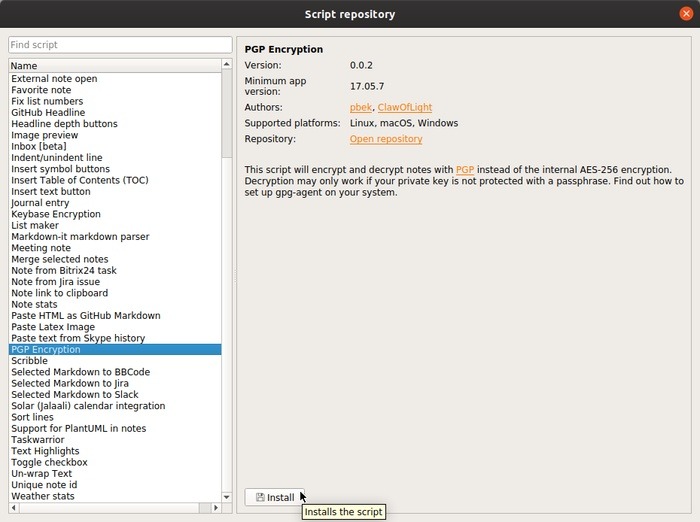The image size is (700, 522).
Task: Select Selected Markdown to BBCode
Action: pos(115,372)
